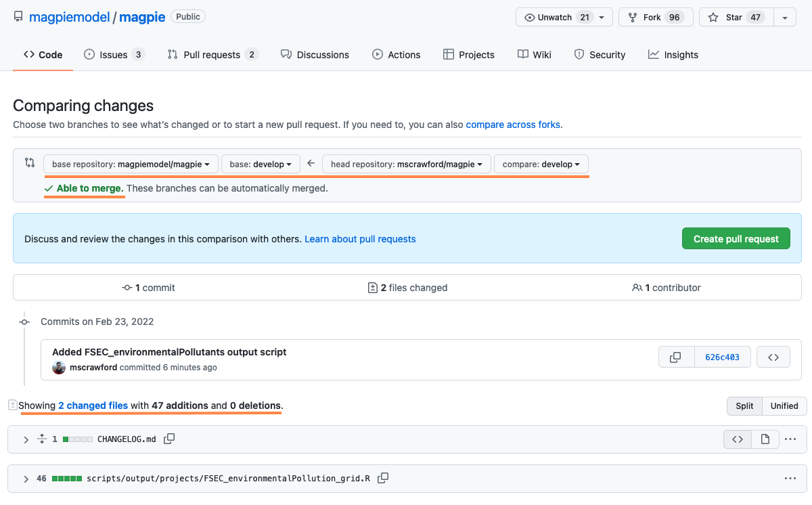Screen dimensions: 812x505
Task: Browse repository at this commit
Action: (773, 357)
